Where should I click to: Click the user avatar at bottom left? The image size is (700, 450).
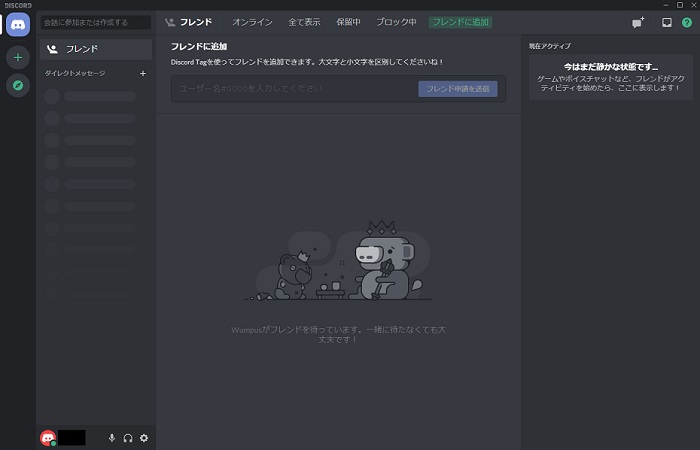point(48,438)
